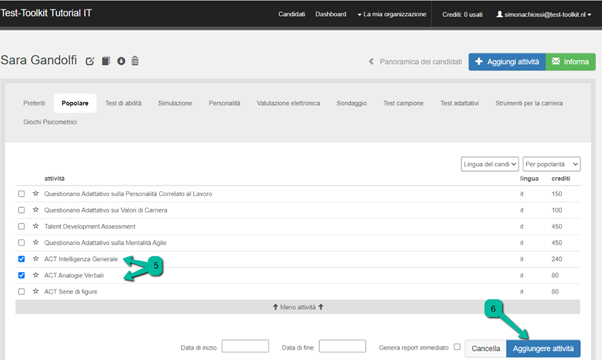The height and width of the screenshot is (360, 602).
Task: Select Strumenti per la carriera tab
Action: [529, 103]
